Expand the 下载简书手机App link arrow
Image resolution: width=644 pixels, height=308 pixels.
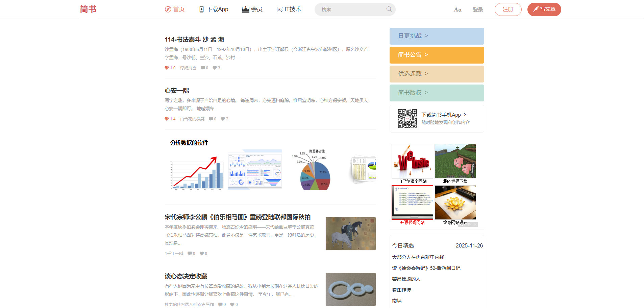465,115
